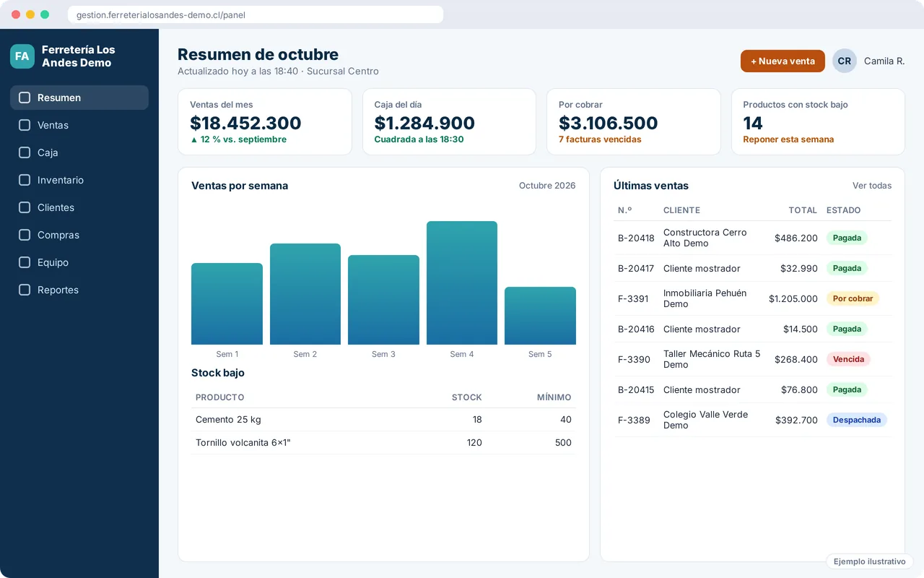Viewport: 924px width, 578px height.
Task: Click the total $1.205.000
Action: point(793,298)
